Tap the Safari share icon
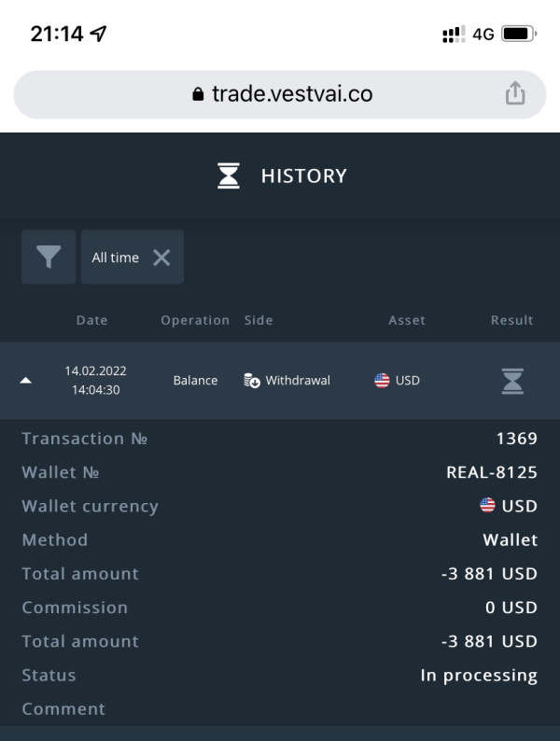The width and height of the screenshot is (560, 741). coord(515,92)
